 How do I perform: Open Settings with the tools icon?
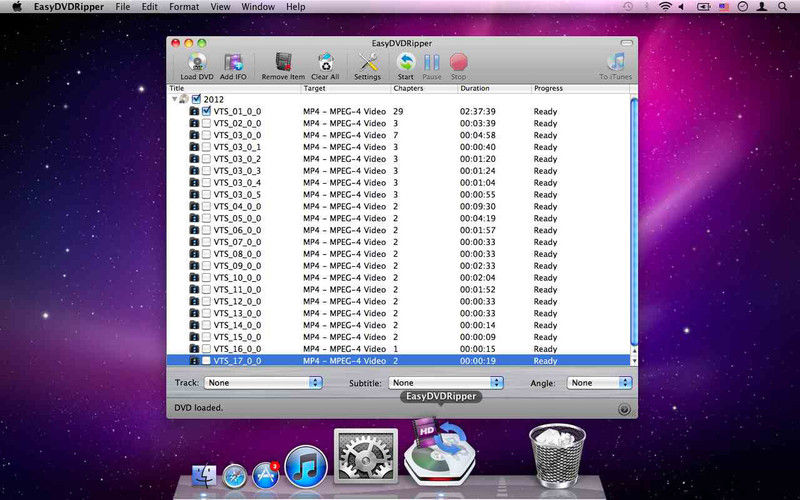coord(367,63)
